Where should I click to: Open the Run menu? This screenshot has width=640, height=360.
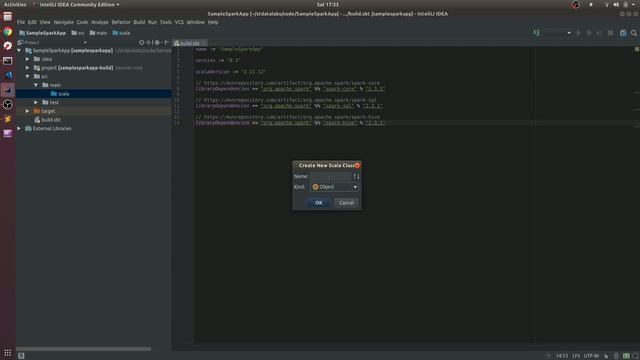(x=152, y=22)
